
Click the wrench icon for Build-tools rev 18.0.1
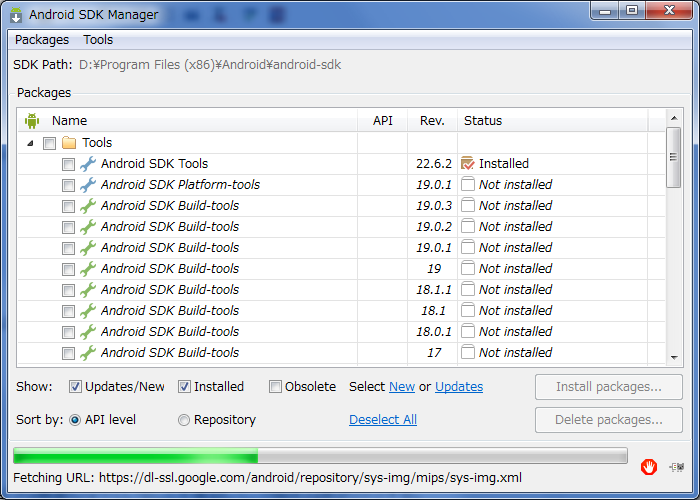click(88, 332)
